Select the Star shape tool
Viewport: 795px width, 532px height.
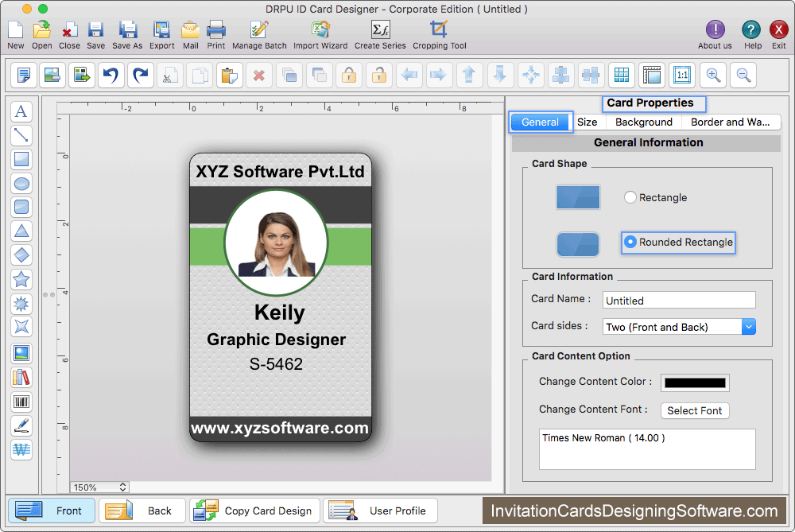click(21, 279)
